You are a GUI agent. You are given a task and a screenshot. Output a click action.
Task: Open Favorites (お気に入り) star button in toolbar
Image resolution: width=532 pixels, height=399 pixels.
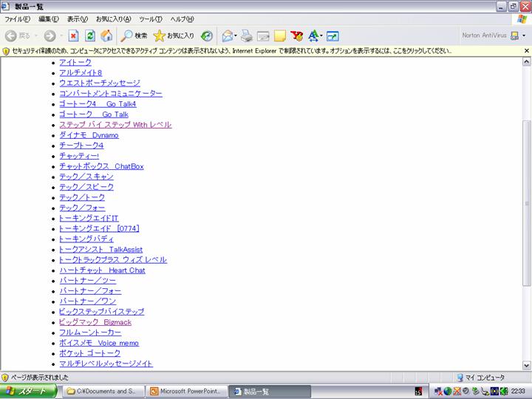point(174,35)
